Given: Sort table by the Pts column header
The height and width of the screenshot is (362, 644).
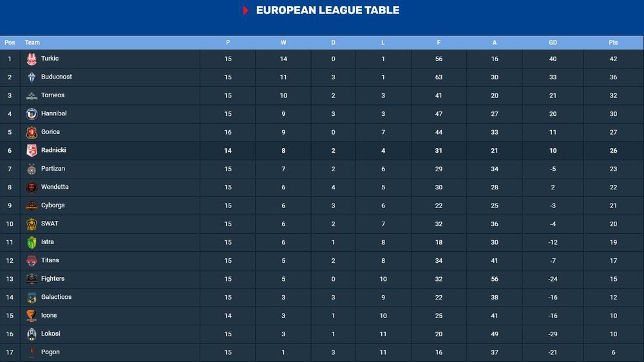Looking at the screenshot, I should point(613,43).
